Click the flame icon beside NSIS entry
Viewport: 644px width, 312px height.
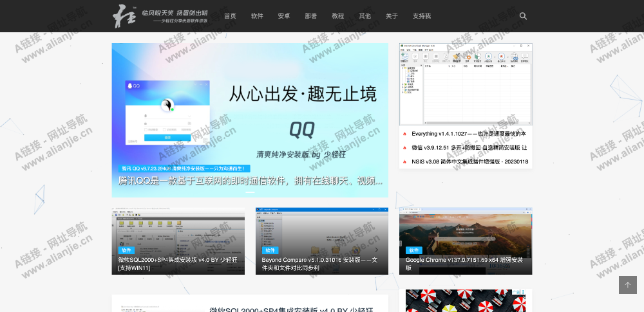click(x=404, y=161)
